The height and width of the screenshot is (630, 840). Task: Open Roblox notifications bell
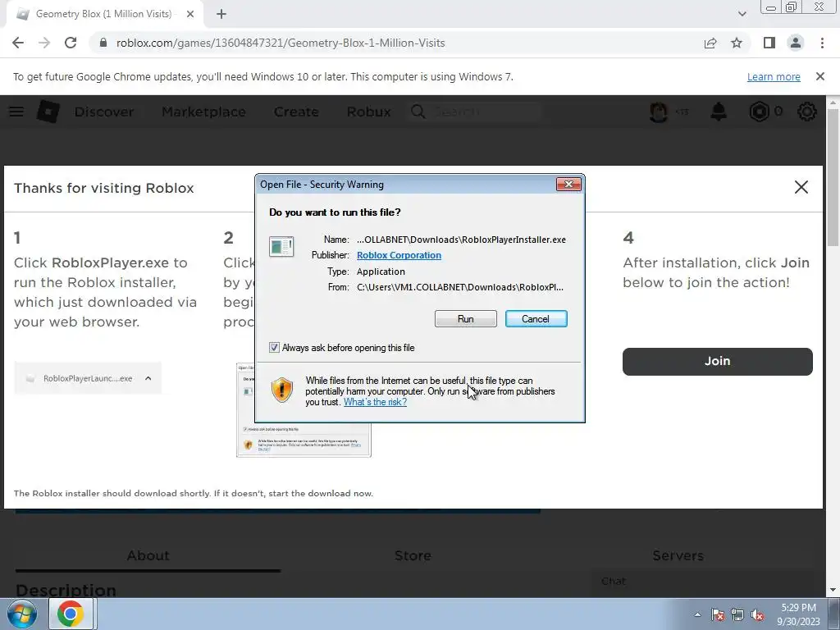(x=719, y=112)
